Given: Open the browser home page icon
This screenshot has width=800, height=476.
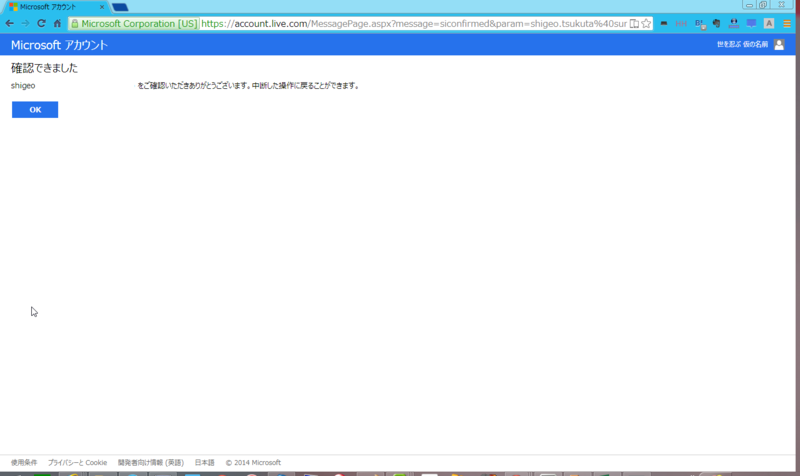Looking at the screenshot, I should tap(57, 23).
